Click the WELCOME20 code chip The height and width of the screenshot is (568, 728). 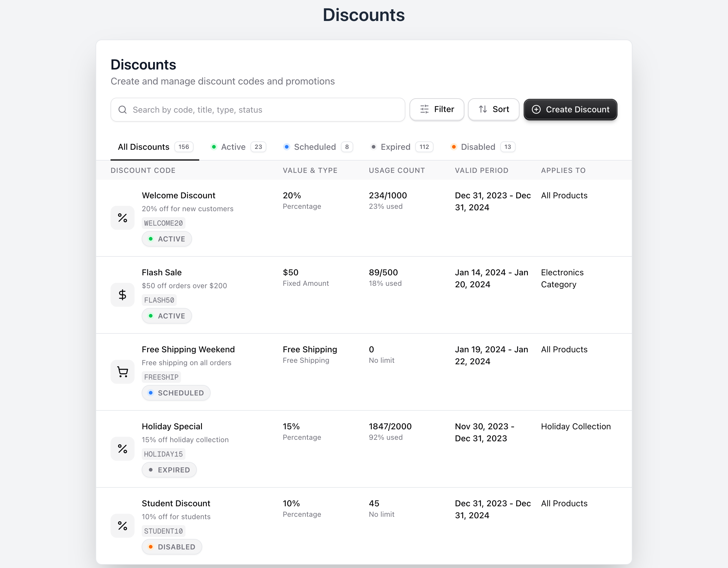(x=163, y=223)
